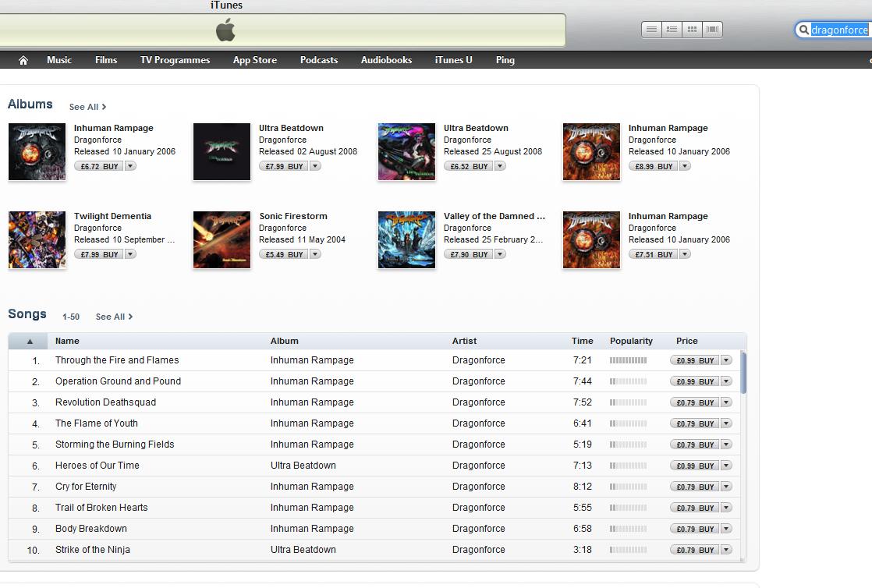The width and height of the screenshot is (872, 588).
Task: Click the dragonforce text in the search field
Action: [x=838, y=30]
